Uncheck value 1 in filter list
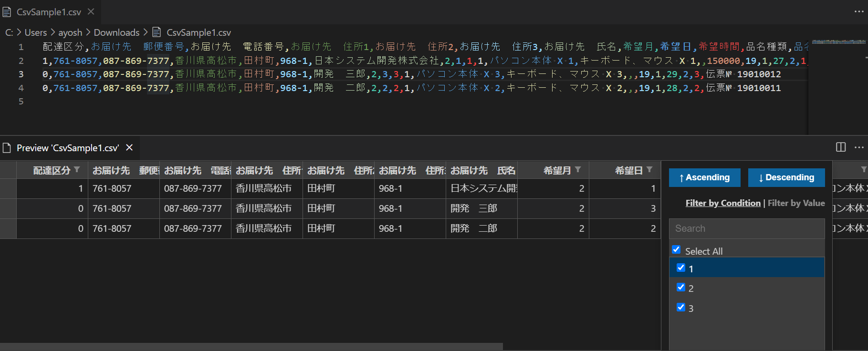 tap(681, 268)
